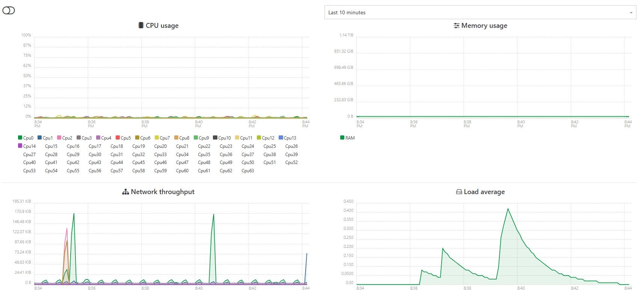The image size is (644, 290).
Task: Click the green Cpu0 legend square
Action: [x=20, y=138]
